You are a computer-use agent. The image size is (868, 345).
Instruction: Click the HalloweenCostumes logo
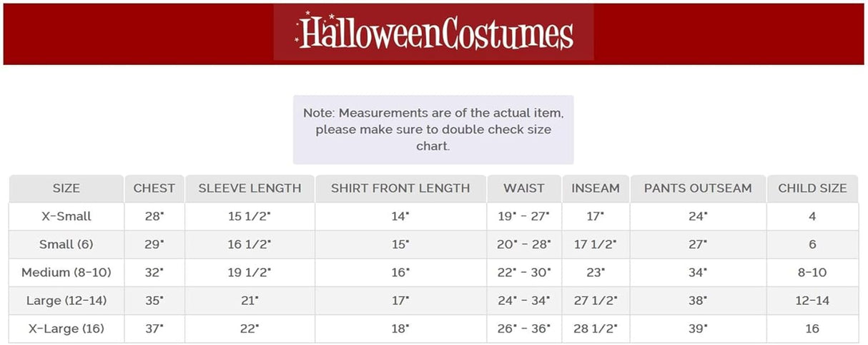tap(434, 33)
